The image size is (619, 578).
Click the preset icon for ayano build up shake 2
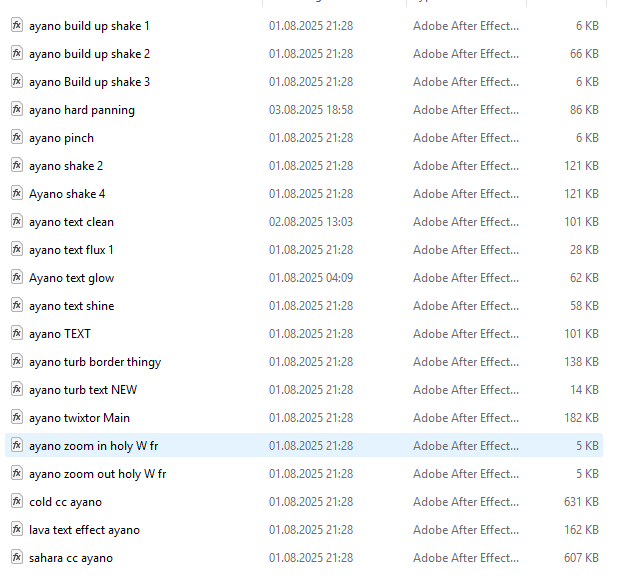[17, 53]
